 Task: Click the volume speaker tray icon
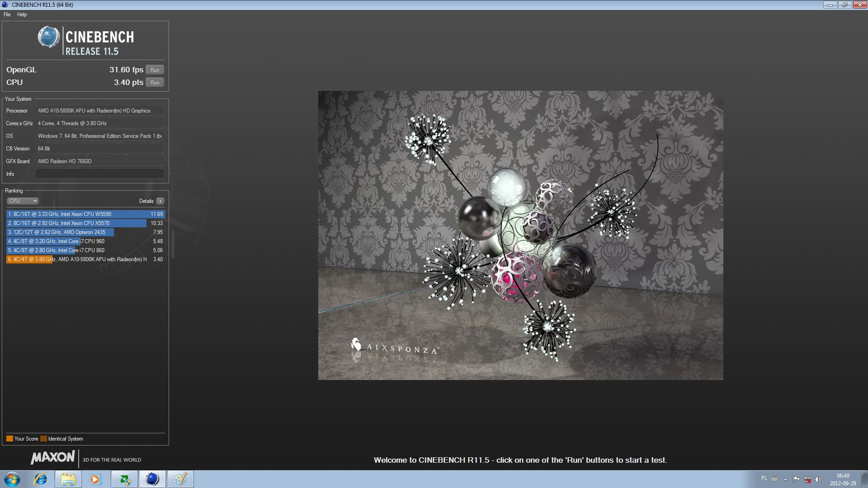(818, 479)
